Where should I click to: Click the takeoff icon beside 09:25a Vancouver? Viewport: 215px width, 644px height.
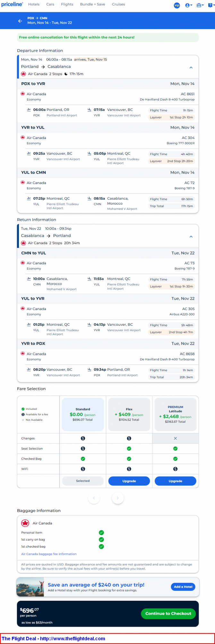click(29, 153)
